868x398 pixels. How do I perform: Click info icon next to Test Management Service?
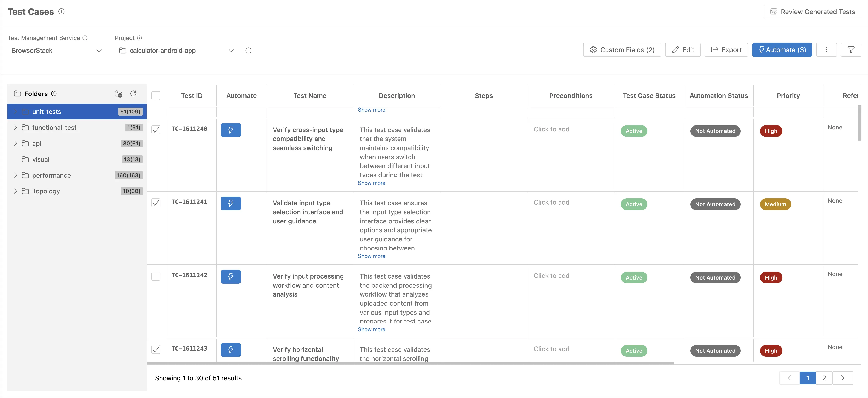point(85,38)
